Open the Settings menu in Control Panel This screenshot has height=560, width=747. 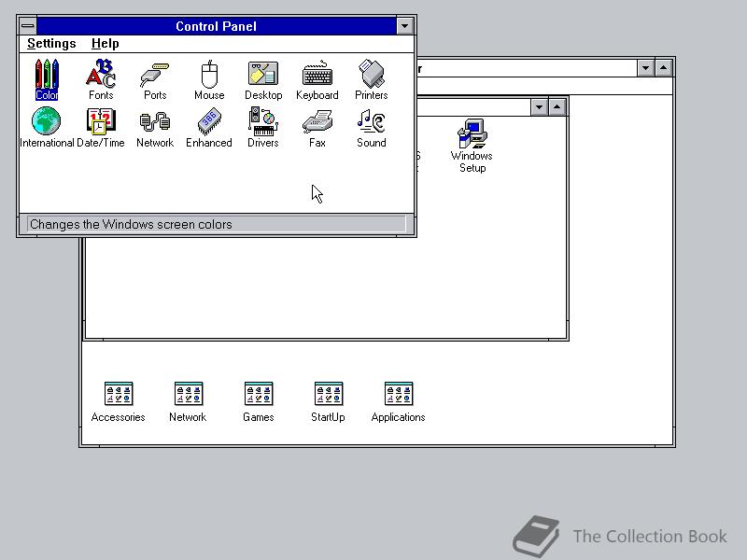[51, 43]
